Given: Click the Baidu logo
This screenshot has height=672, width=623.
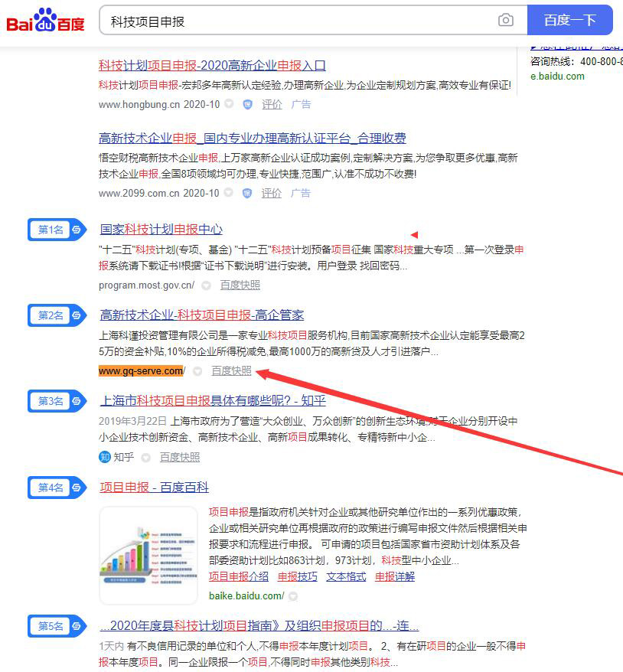Looking at the screenshot, I should (x=45, y=21).
